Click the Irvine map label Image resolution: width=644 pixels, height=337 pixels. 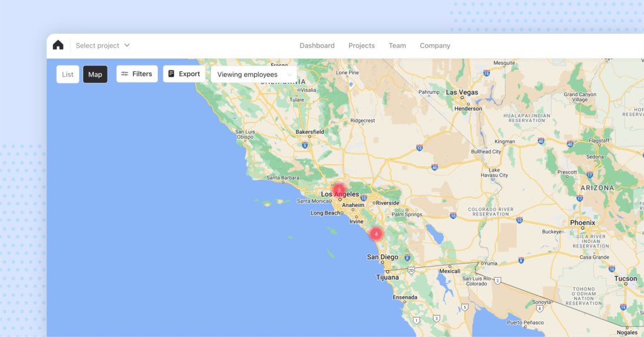[x=356, y=221]
